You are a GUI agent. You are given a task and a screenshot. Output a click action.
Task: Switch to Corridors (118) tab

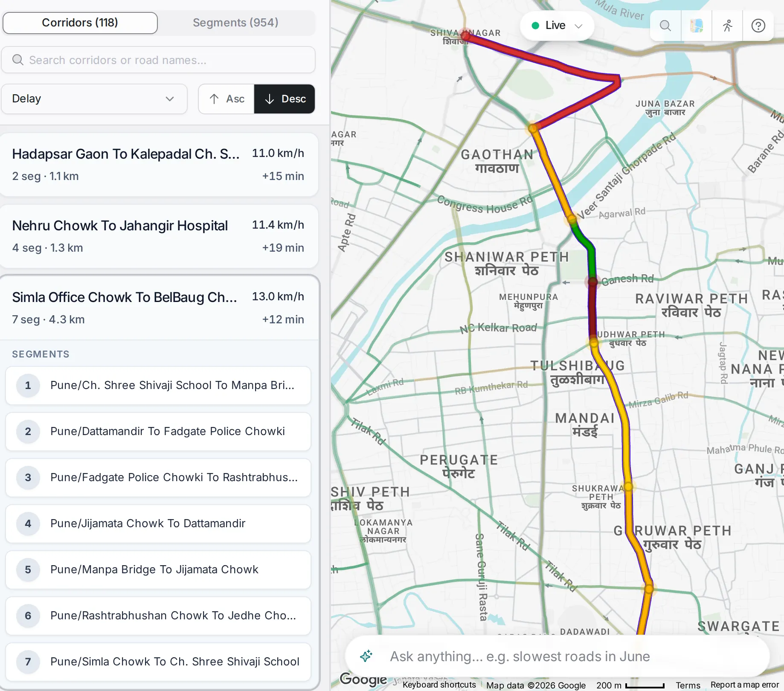point(80,23)
